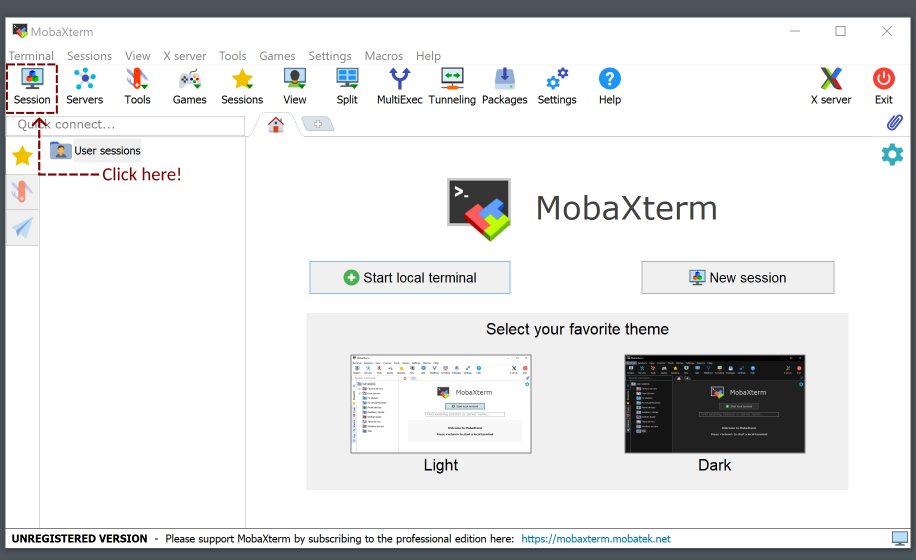
Task: Select the star favorites sidebar tab
Action: 22,155
